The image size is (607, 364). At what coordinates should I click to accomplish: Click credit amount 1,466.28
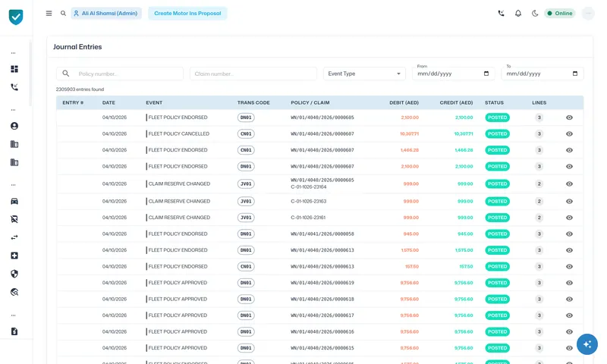point(464,150)
